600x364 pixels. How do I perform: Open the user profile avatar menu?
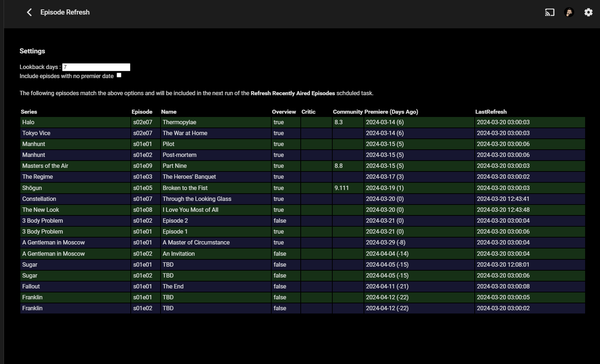(569, 12)
